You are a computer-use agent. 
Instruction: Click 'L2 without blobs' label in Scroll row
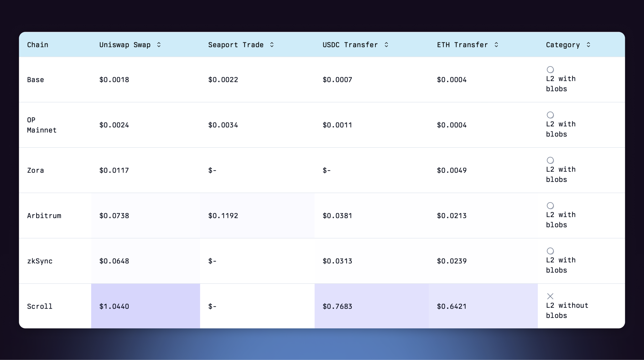click(x=567, y=311)
